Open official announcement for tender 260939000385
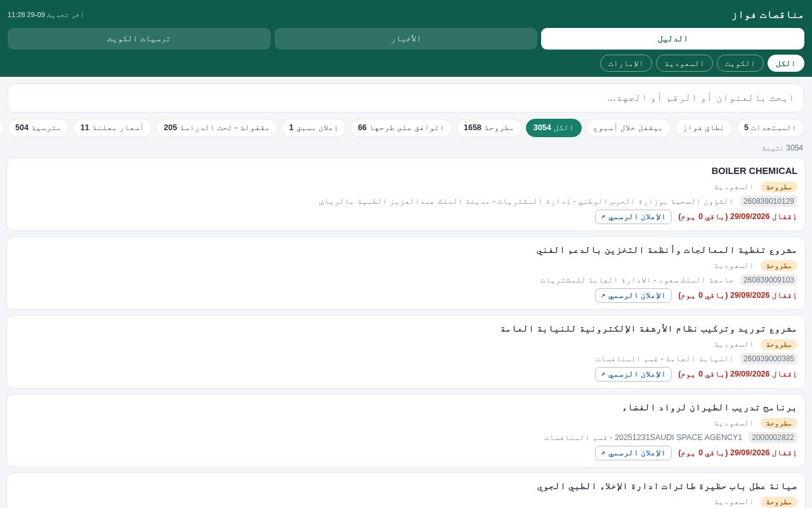This screenshot has height=508, width=812. click(x=633, y=374)
